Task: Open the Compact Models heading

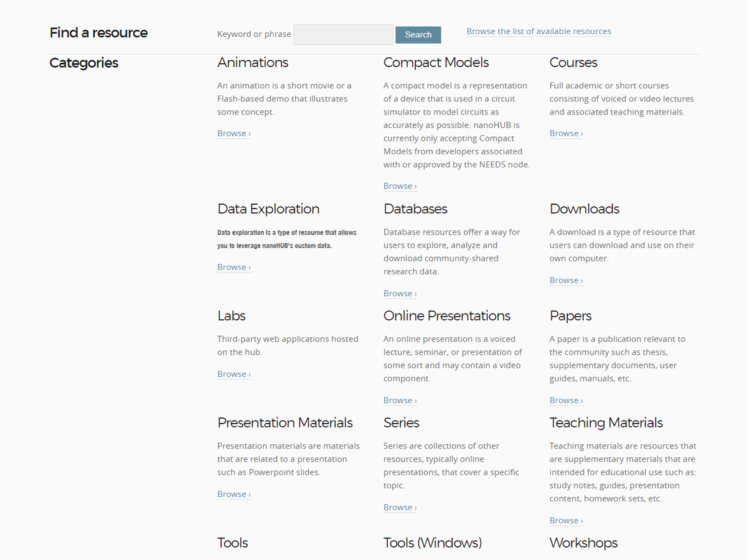Action: click(x=436, y=63)
